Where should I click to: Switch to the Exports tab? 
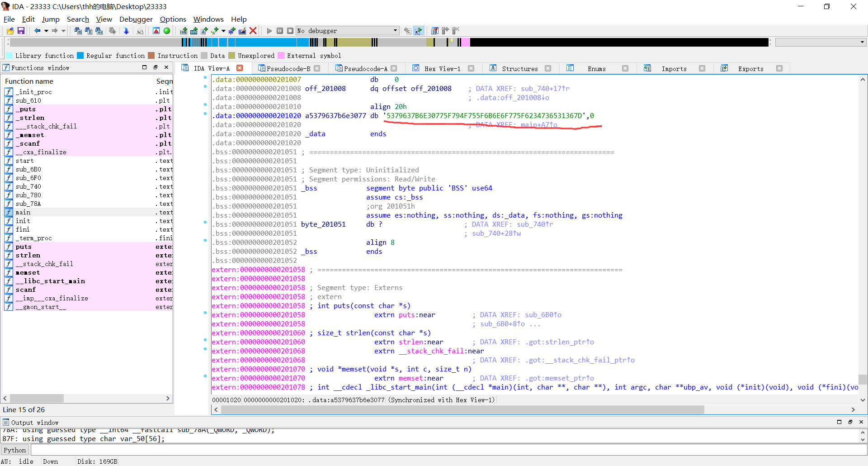[751, 68]
